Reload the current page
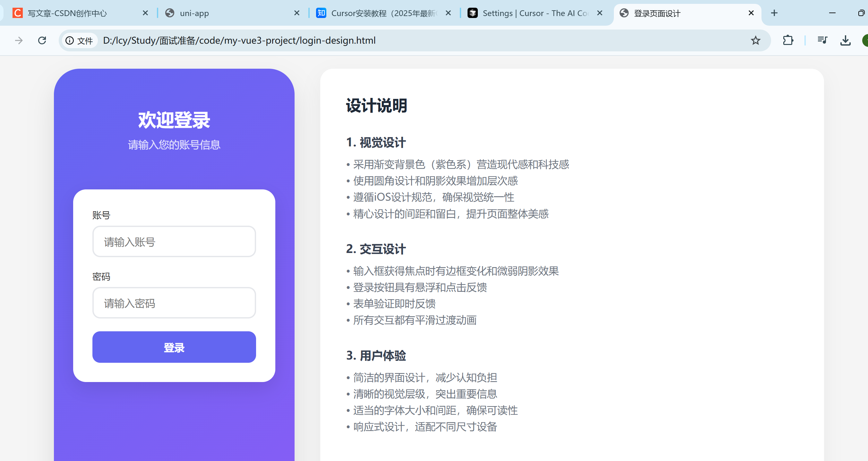This screenshot has height=461, width=868. pos(42,40)
